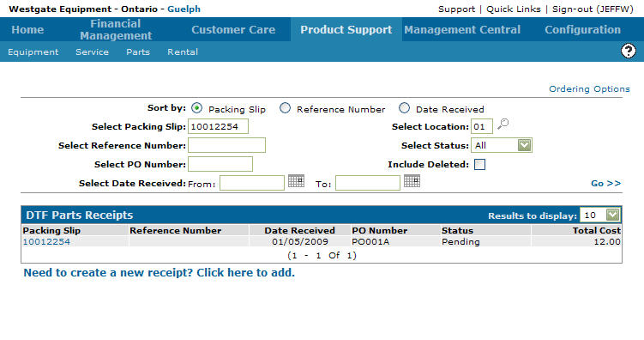Click the create new receipt link
Viewport: 644px width, 340px height.
(159, 272)
